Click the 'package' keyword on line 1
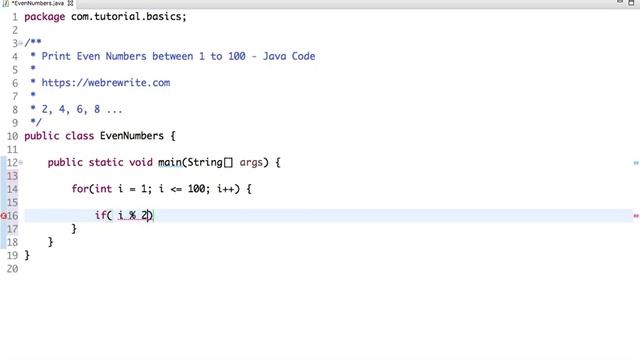 tap(44, 17)
